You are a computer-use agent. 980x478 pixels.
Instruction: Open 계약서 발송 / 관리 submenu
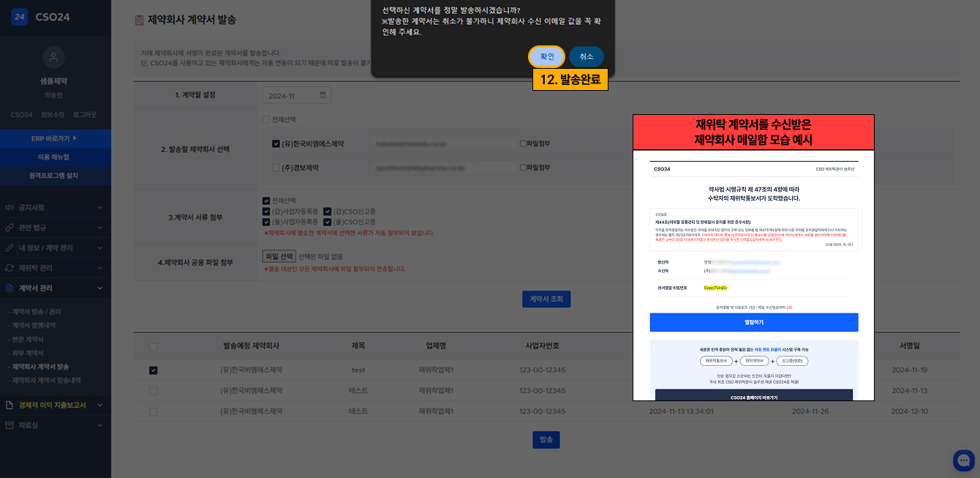34,312
